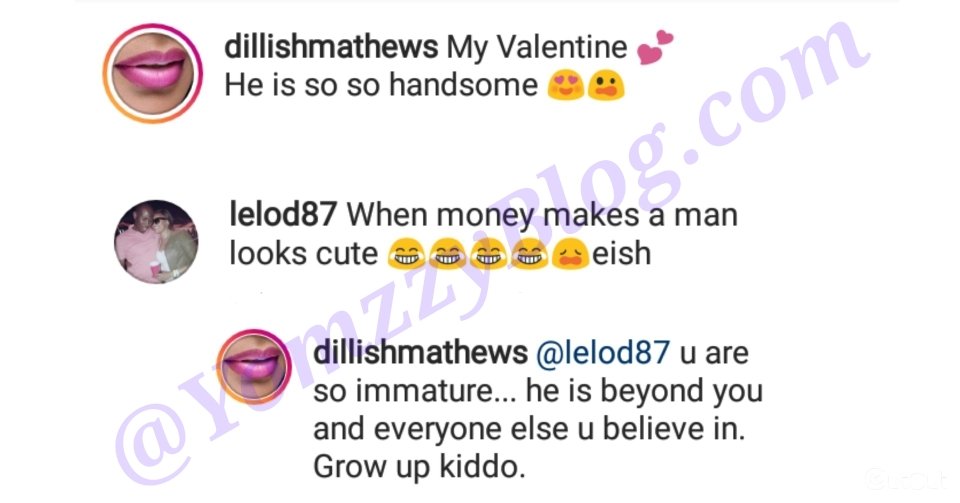Click the first laughing emoji after cute
This screenshot has width=960, height=503.
(407, 254)
